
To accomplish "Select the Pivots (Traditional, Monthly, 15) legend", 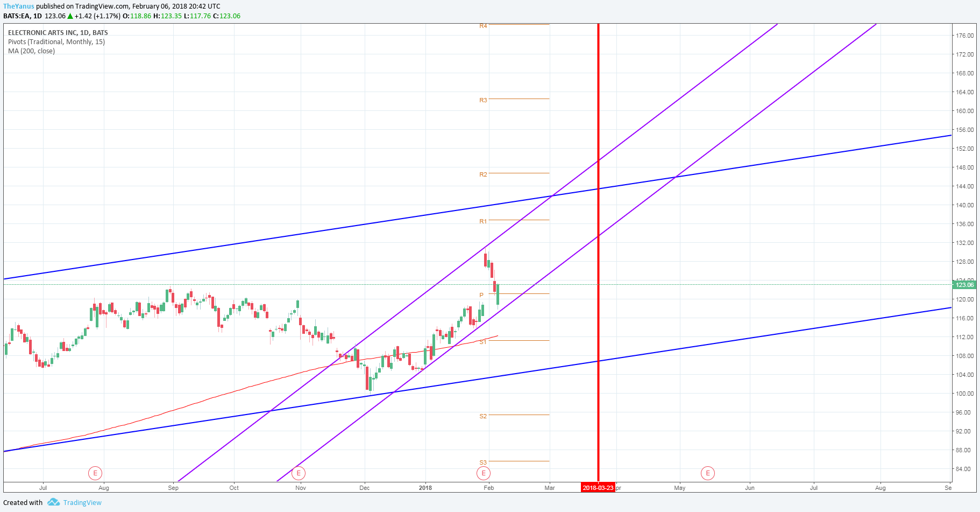I will (56, 42).
